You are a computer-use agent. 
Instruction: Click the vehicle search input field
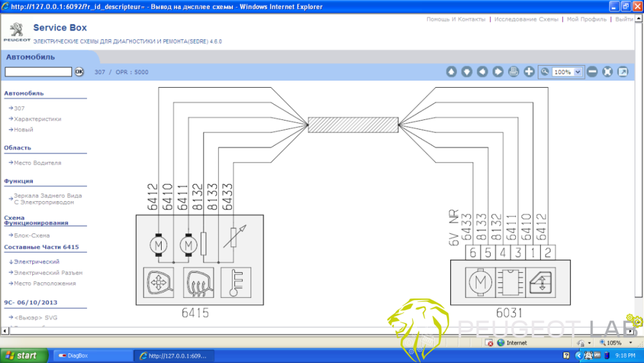pos(38,72)
